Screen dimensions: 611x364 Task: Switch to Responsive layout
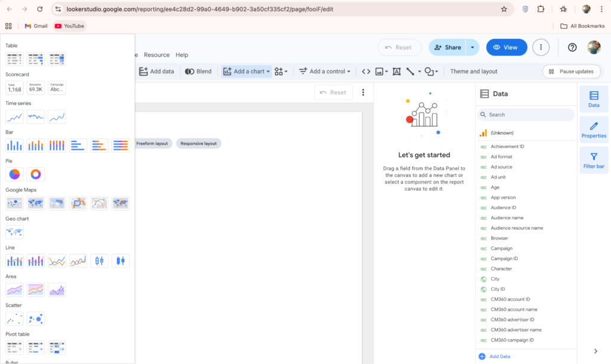pos(198,144)
